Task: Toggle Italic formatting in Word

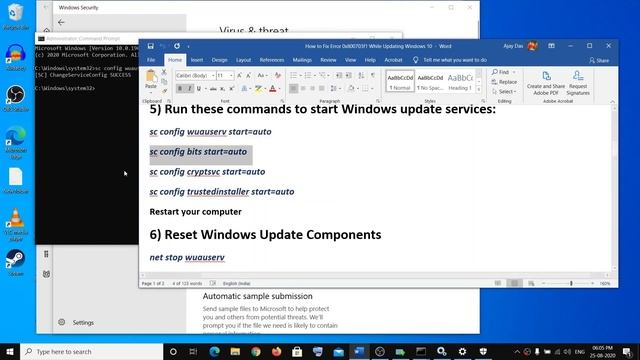Action: (189, 89)
